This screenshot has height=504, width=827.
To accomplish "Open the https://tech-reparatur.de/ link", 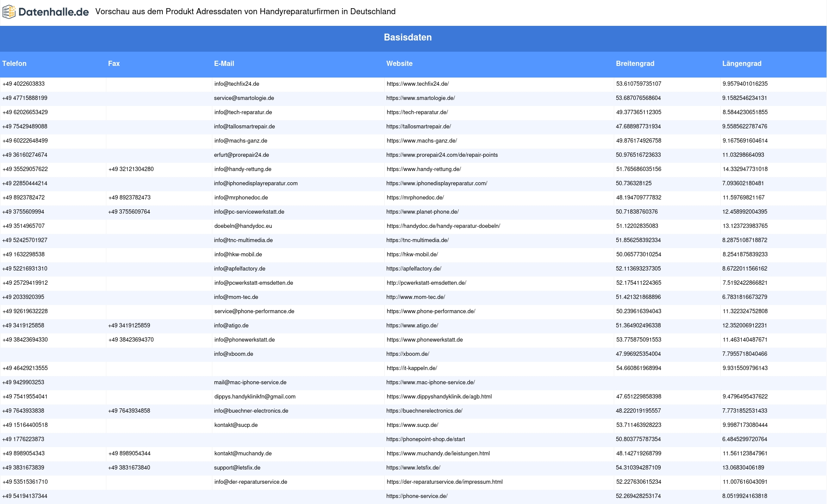I will pos(417,112).
